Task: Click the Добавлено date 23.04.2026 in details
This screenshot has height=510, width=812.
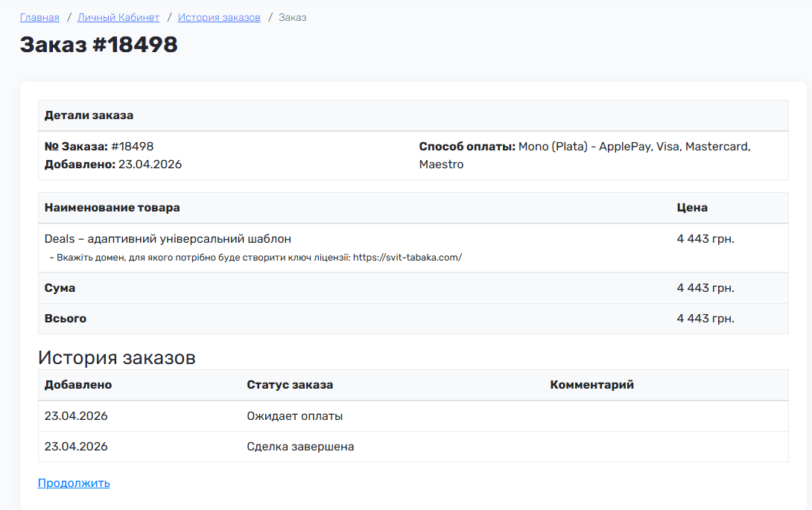Action: [x=150, y=165]
